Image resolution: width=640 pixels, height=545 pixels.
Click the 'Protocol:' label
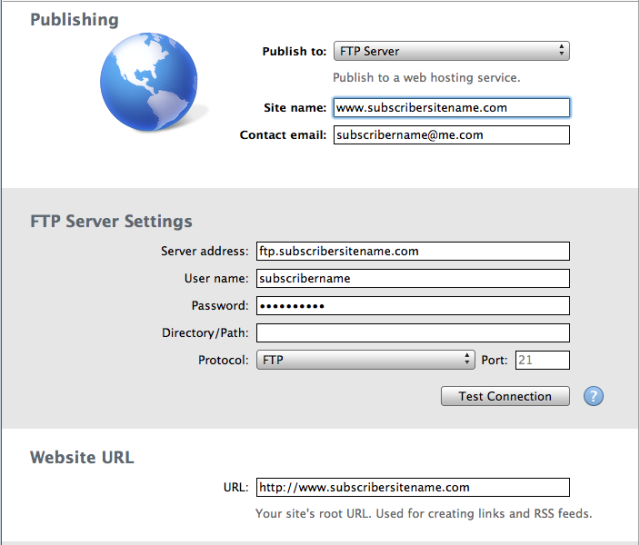[x=223, y=360]
